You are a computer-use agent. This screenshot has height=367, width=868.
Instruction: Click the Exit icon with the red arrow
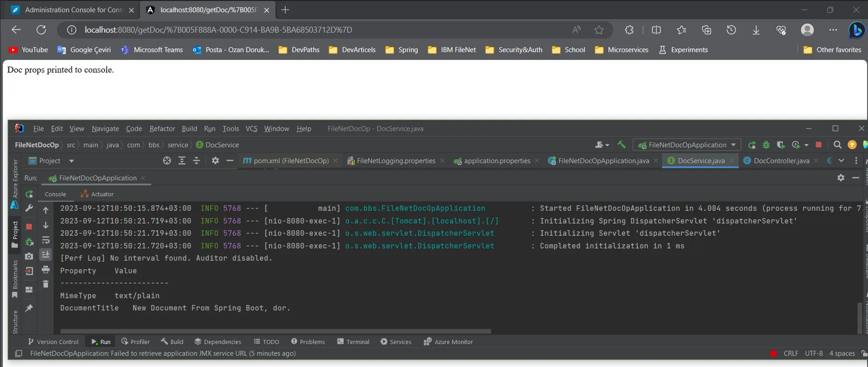[x=29, y=271]
